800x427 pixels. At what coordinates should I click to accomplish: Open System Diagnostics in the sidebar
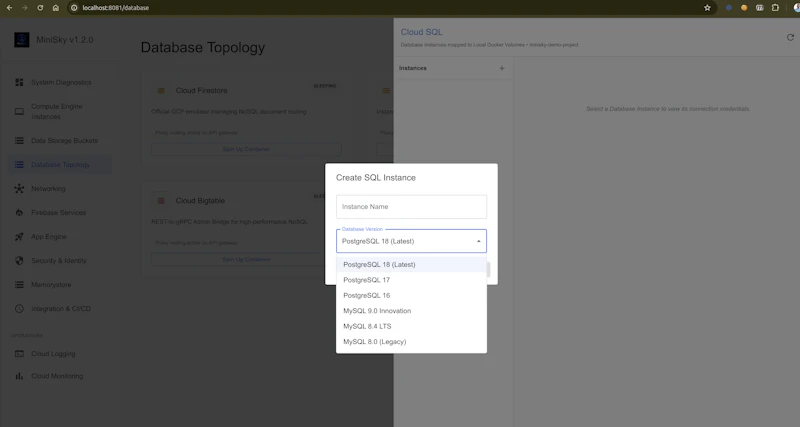60,82
